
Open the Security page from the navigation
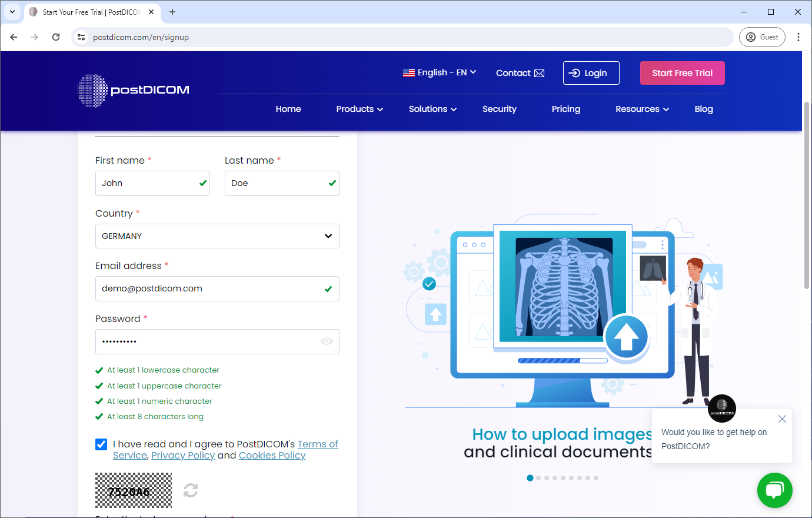click(x=499, y=109)
